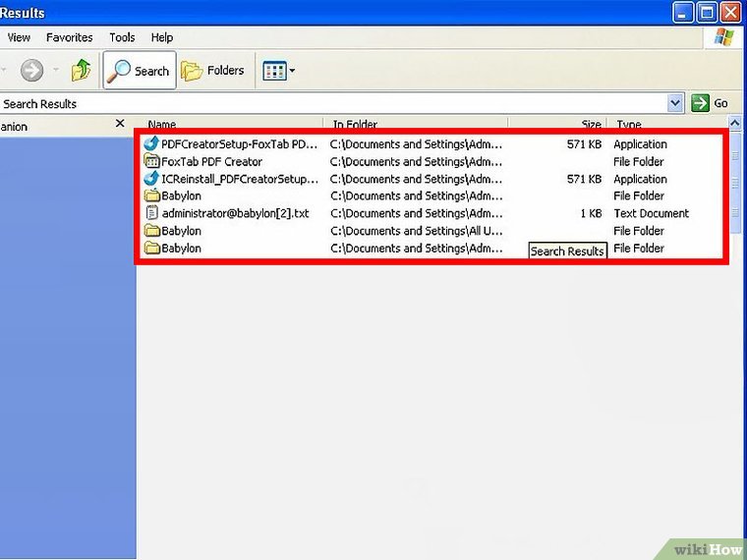Image resolution: width=747 pixels, height=560 pixels.
Task: Expand the address bar dropdown arrow
Action: [x=675, y=103]
